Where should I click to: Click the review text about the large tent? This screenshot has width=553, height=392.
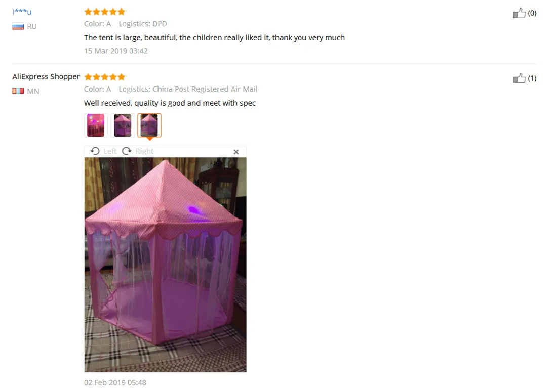pyautogui.click(x=214, y=38)
